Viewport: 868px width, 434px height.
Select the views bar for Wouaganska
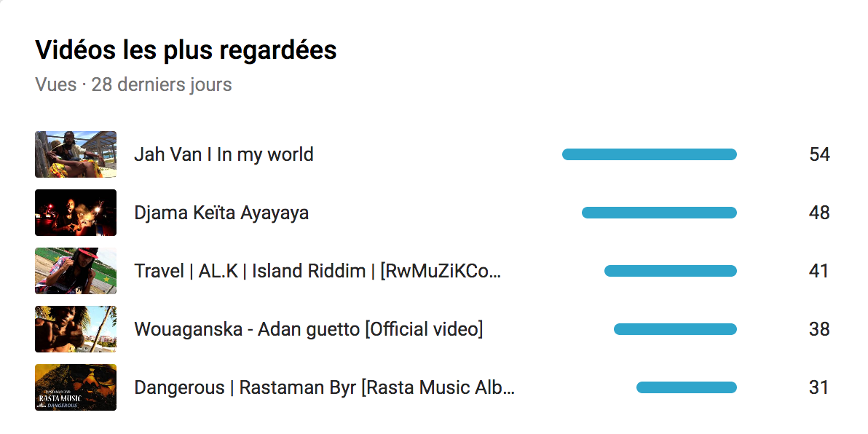(x=675, y=329)
